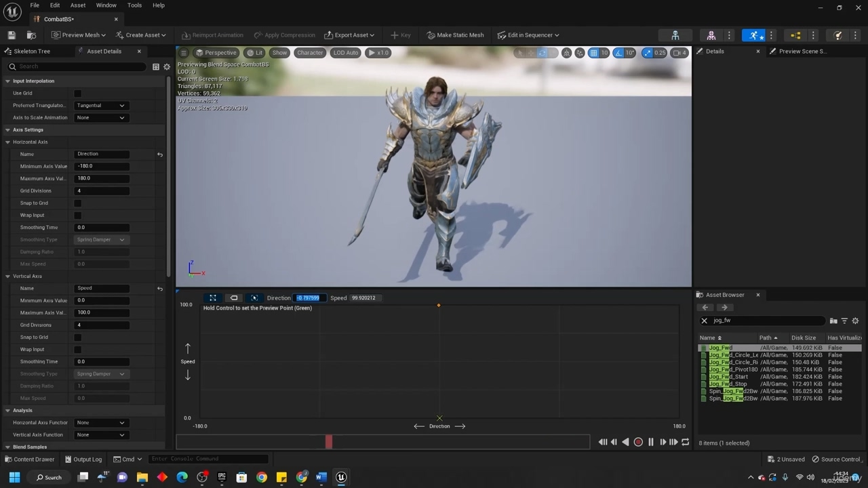This screenshot has height=488, width=868.
Task: Toggle sample labels button in blend space
Action: [234, 298]
